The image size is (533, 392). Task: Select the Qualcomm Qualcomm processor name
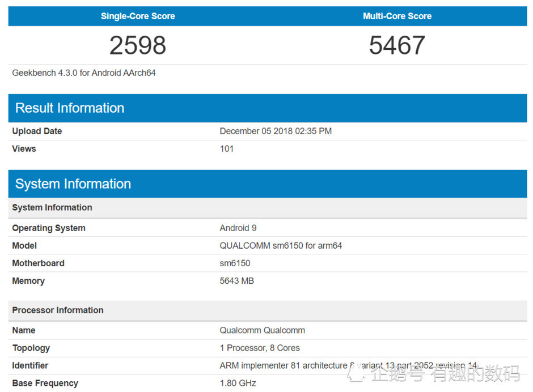[x=263, y=330]
